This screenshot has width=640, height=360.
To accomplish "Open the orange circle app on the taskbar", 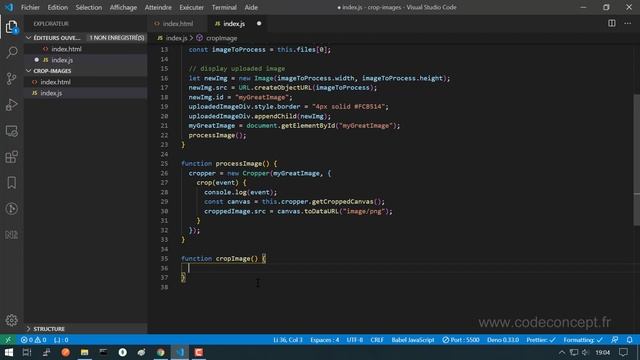I will [65, 352].
